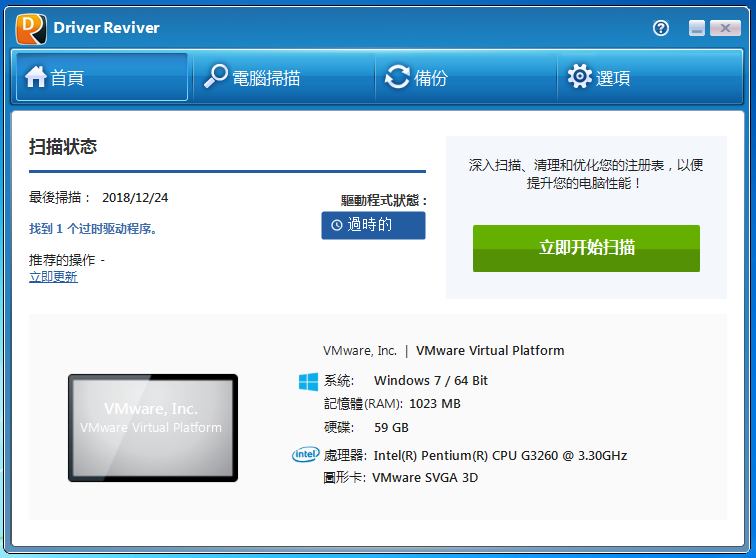The image size is (756, 558).
Task: Minimize the Driver Reviver window
Action: [697, 28]
